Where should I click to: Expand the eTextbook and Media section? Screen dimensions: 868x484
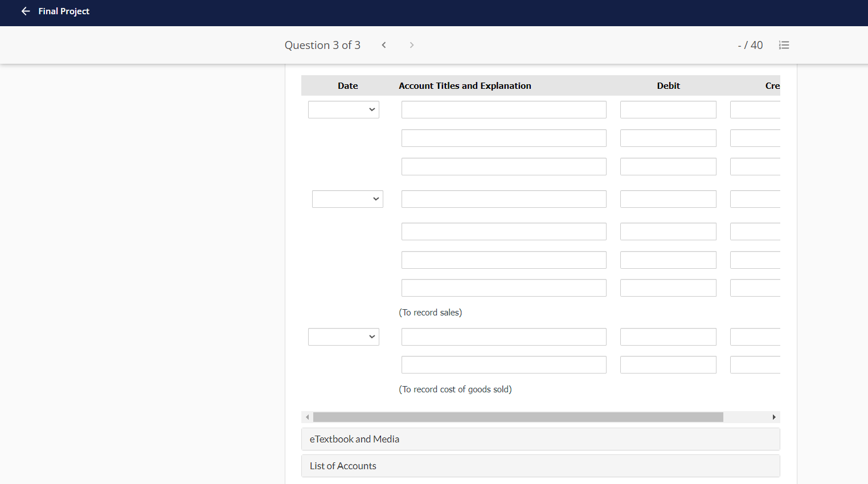[541, 439]
